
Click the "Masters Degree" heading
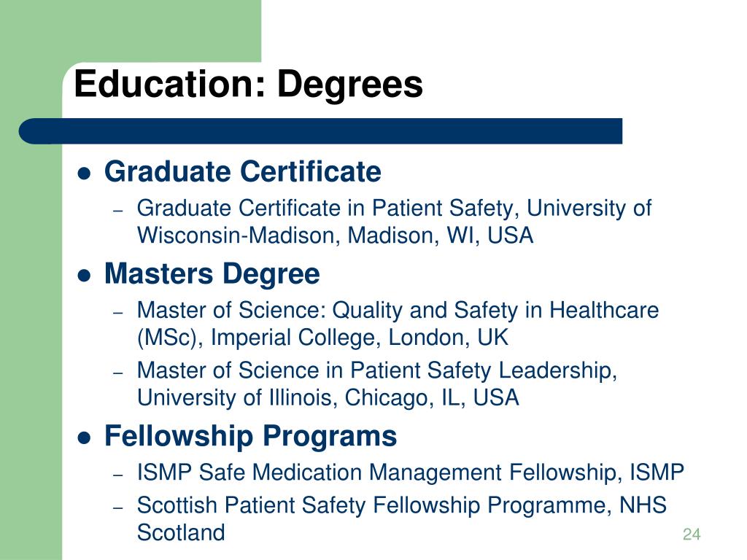(212, 274)
